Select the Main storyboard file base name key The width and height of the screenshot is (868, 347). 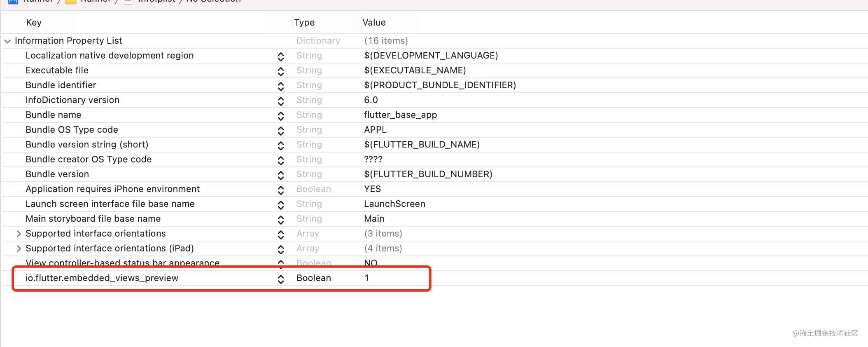coord(93,218)
